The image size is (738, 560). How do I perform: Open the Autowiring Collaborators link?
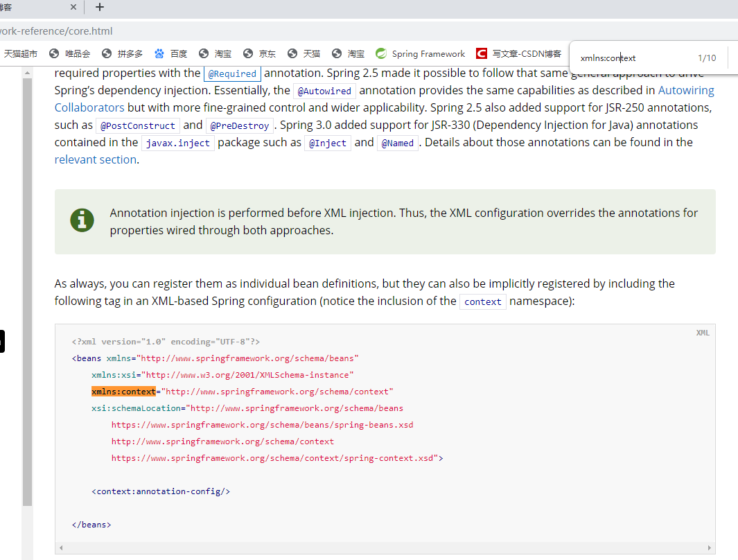point(686,90)
